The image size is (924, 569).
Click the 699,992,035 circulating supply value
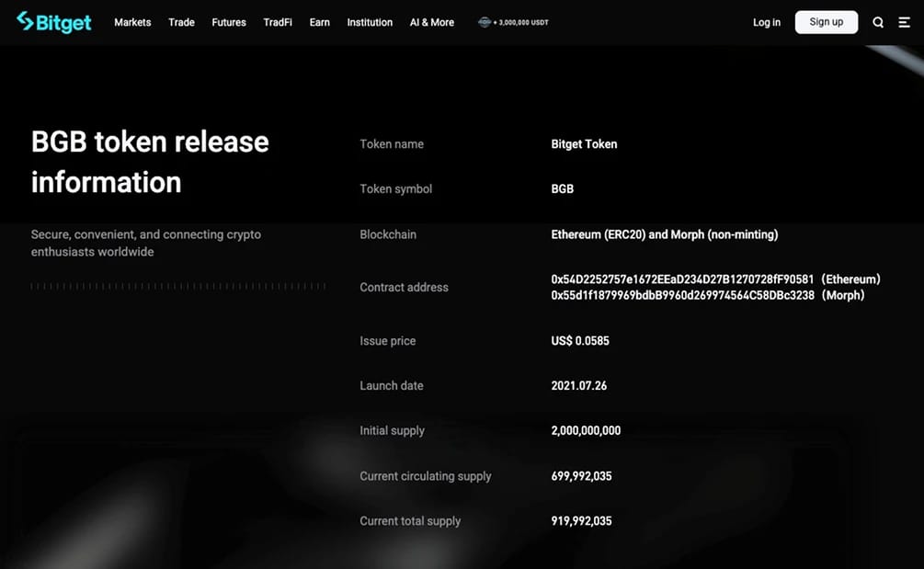coord(581,476)
